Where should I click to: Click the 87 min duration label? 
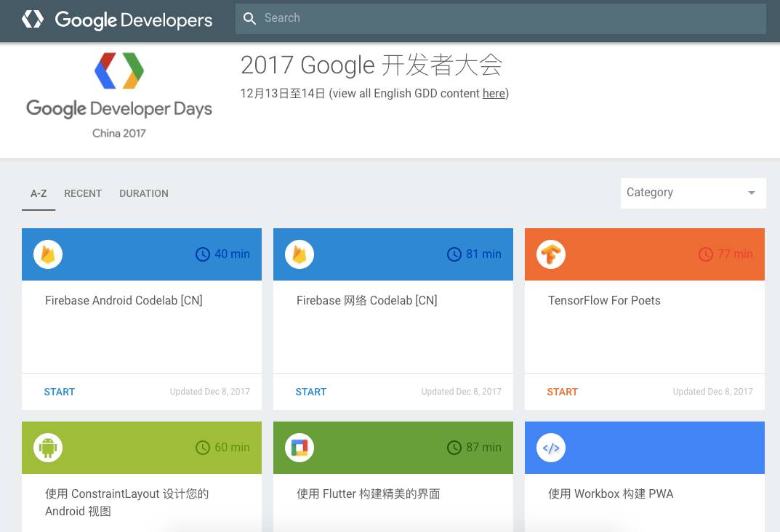483,448
